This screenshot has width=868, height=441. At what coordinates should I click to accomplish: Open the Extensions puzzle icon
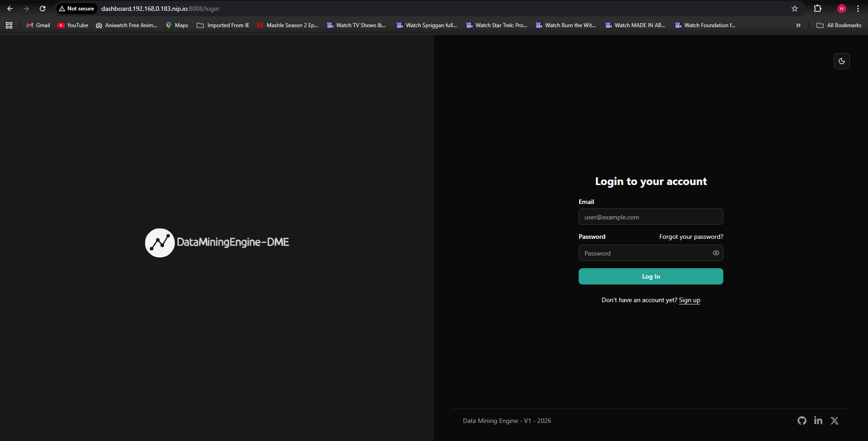click(x=817, y=9)
